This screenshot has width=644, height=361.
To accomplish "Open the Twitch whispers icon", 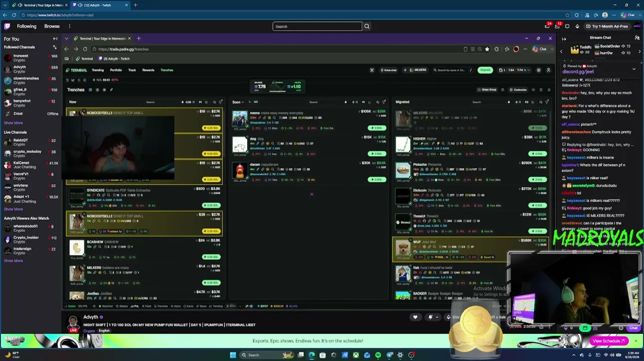I will (567, 27).
